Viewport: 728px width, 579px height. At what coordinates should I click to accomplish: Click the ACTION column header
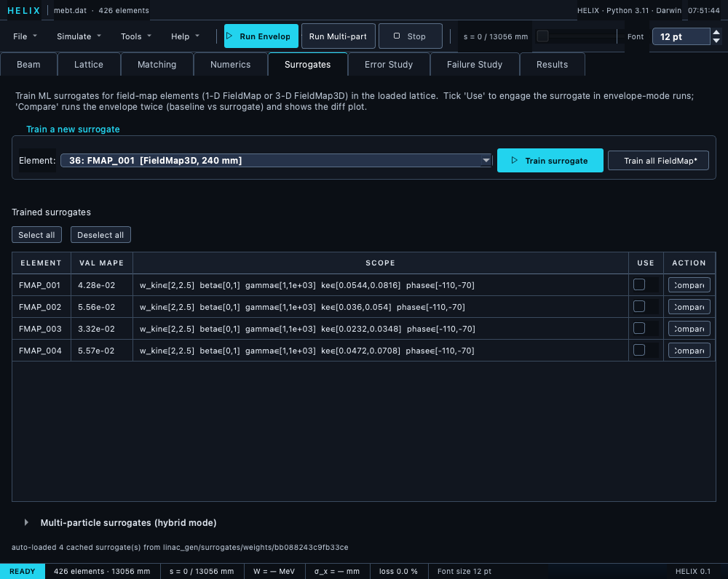coord(689,263)
